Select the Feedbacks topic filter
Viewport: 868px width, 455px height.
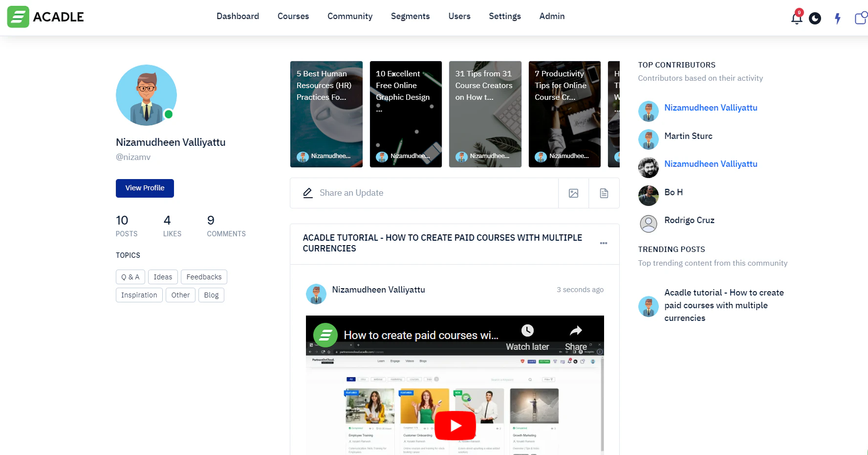204,276
